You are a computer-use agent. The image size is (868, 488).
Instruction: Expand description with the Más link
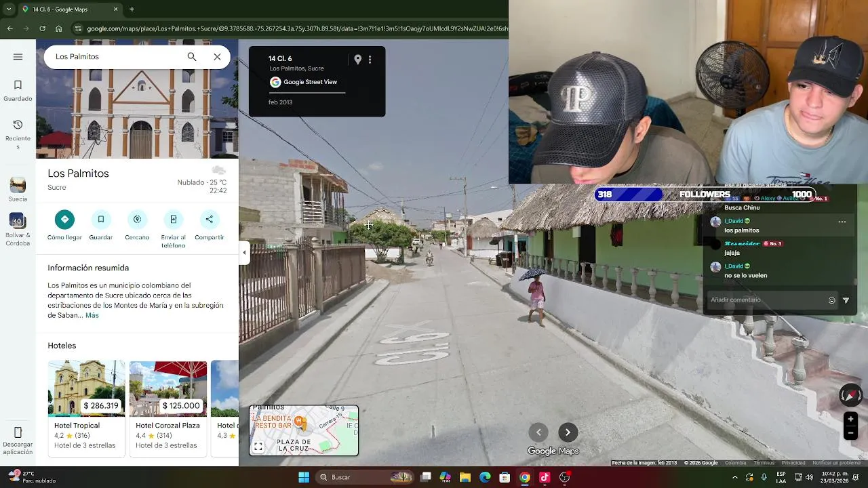(92, 315)
